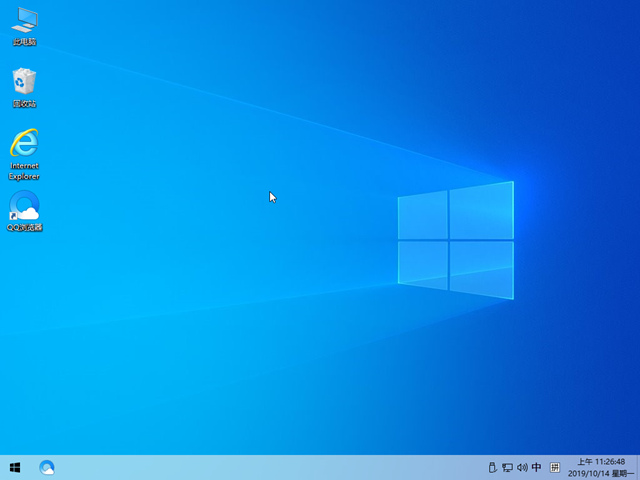Click the QQ浏览器 label text on the desktop
The image size is (640, 480).
pyautogui.click(x=24, y=228)
